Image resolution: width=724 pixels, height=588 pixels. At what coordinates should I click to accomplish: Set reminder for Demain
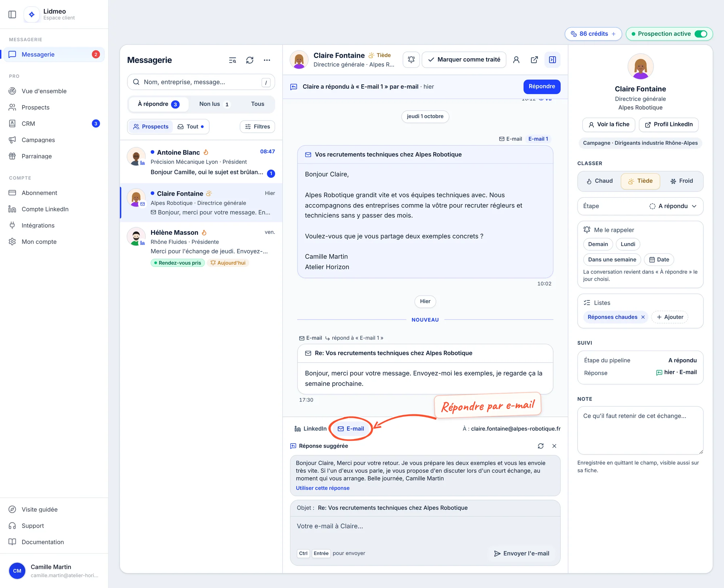coord(598,244)
